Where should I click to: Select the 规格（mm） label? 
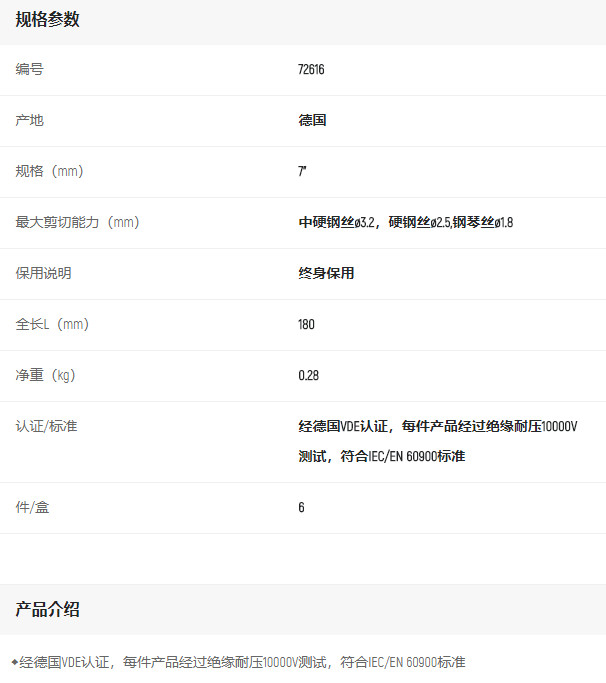tap(50, 172)
